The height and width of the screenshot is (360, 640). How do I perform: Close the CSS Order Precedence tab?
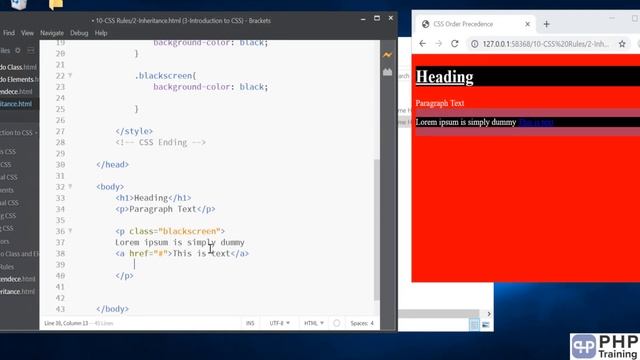527,24
